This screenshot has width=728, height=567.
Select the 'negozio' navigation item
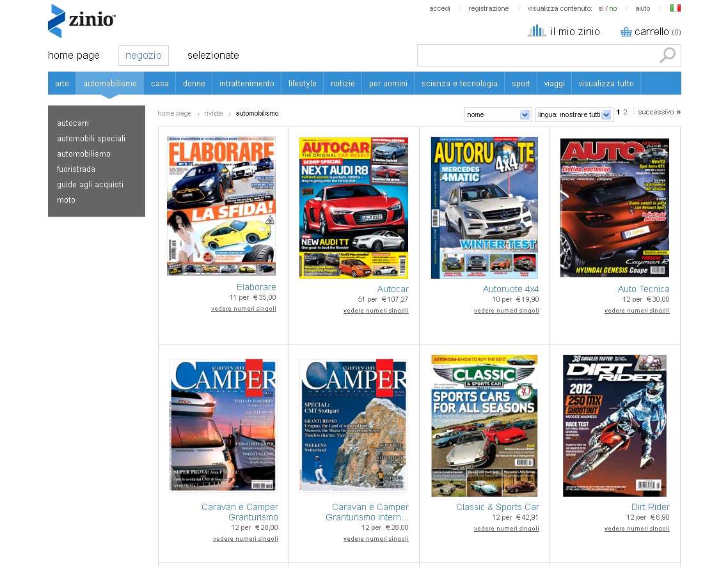click(143, 56)
